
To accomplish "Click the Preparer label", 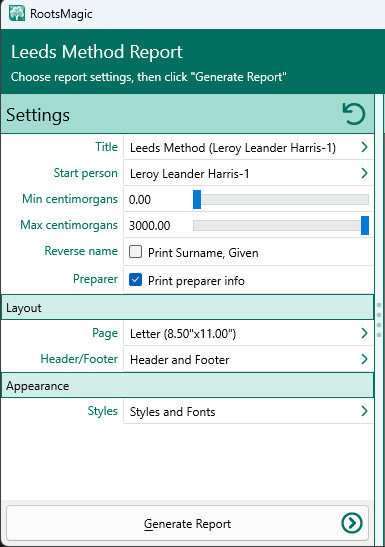I will point(95,279).
